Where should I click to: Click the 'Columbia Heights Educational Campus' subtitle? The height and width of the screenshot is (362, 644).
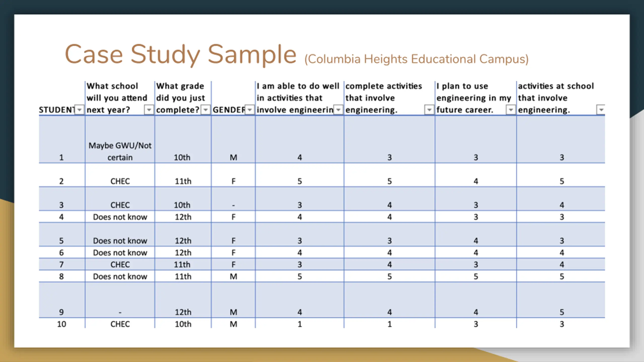click(x=416, y=59)
